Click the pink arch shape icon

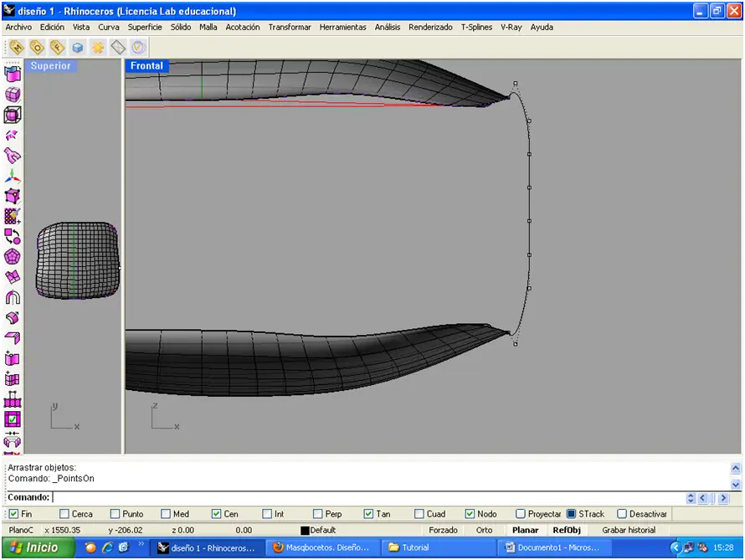[x=13, y=297]
